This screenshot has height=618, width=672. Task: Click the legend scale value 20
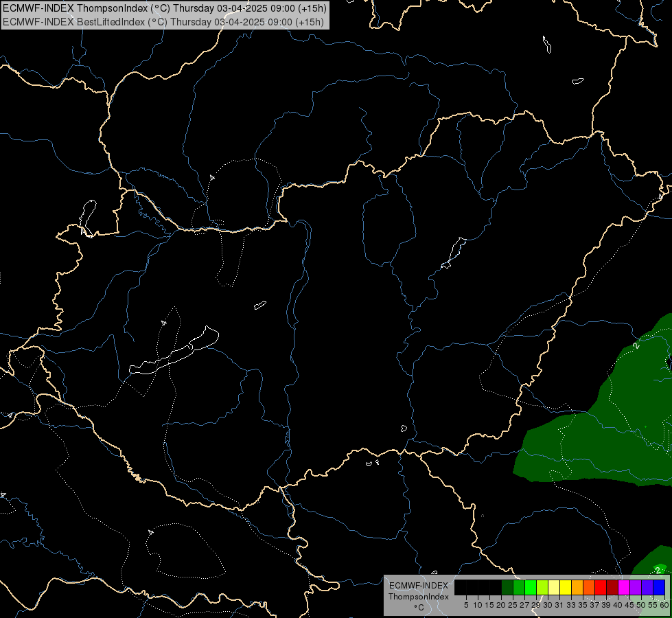click(501, 605)
